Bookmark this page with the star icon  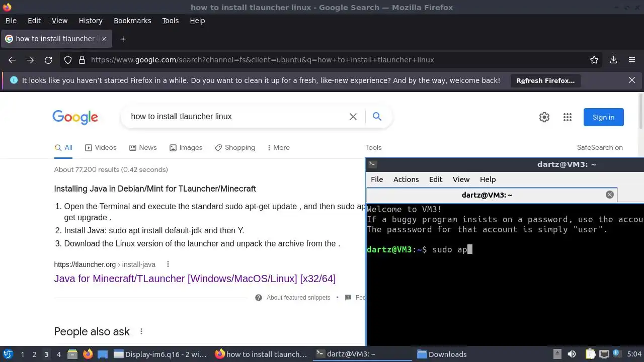(594, 60)
